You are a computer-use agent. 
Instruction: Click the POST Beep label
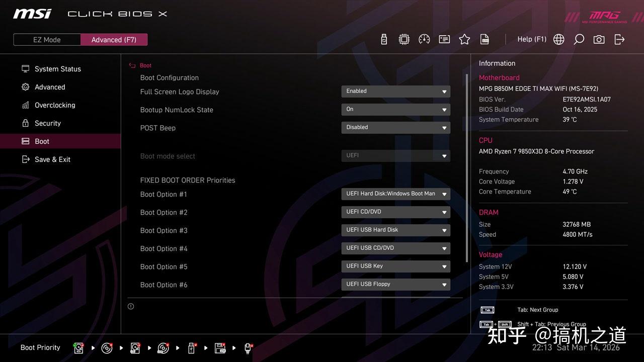(x=158, y=128)
